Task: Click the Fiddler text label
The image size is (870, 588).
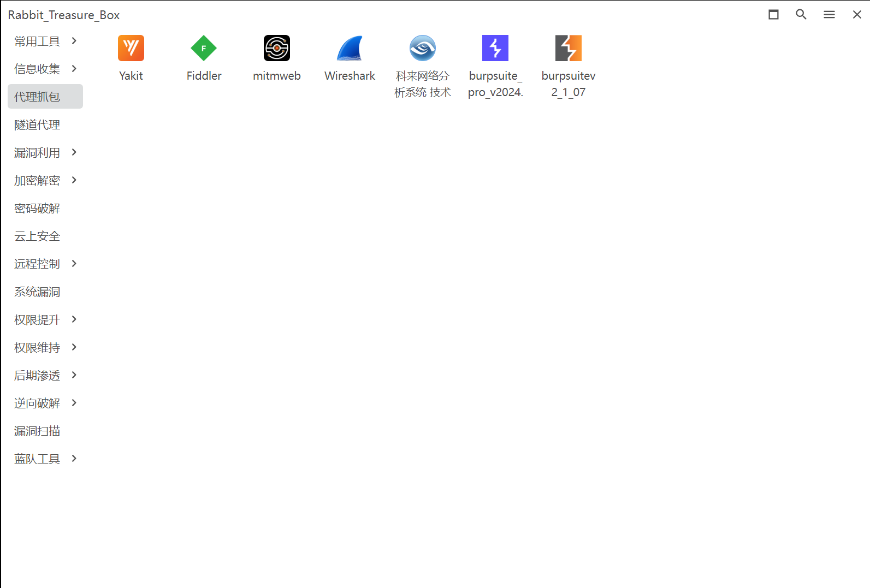Action: pyautogui.click(x=204, y=76)
